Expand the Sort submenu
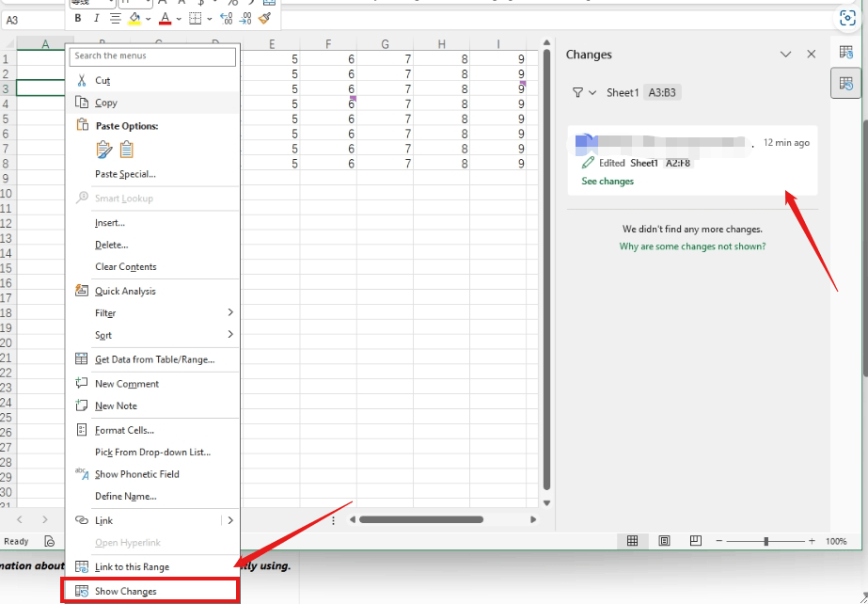 point(152,336)
